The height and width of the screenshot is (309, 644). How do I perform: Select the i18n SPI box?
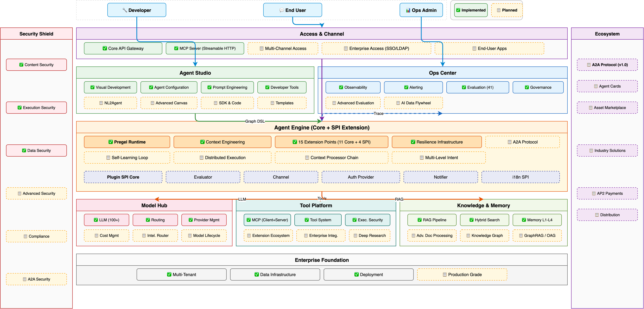520,177
